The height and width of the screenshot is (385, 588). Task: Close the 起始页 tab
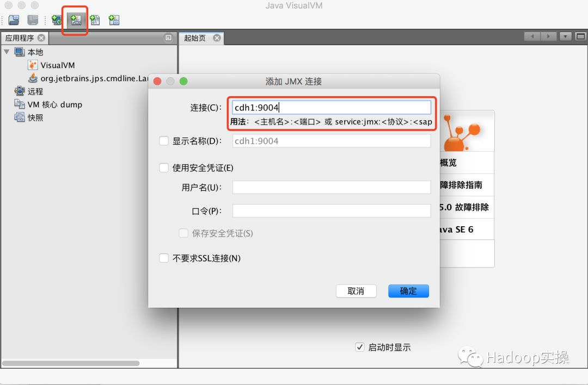(217, 38)
